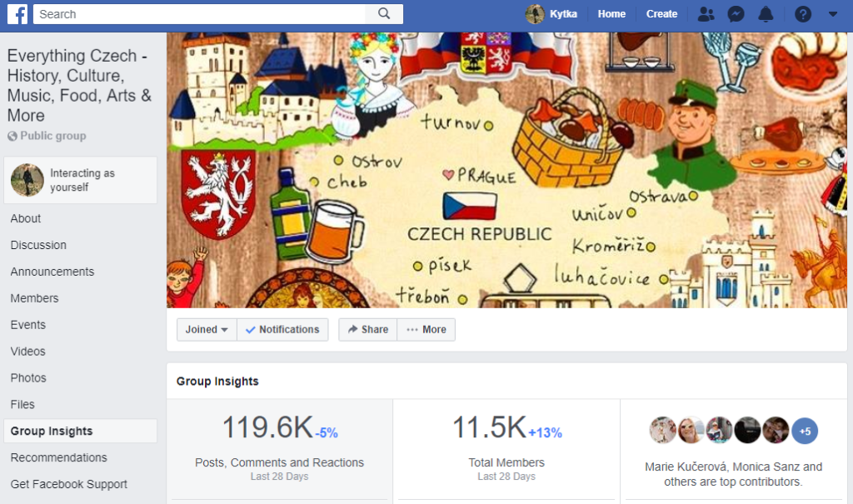Open the About section in sidebar
Image resolution: width=853 pixels, height=504 pixels.
(x=26, y=219)
